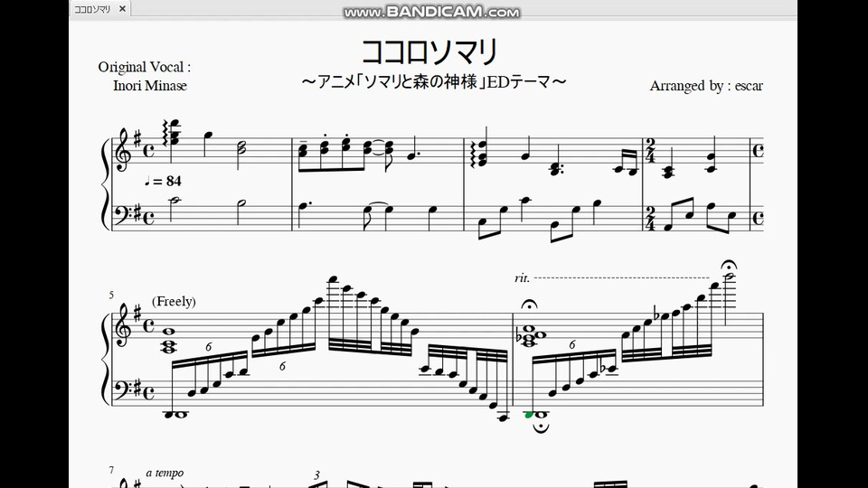Viewport: 868px width, 488px height.
Task: Select the whole-note chord in measure 5
Action: tap(168, 341)
